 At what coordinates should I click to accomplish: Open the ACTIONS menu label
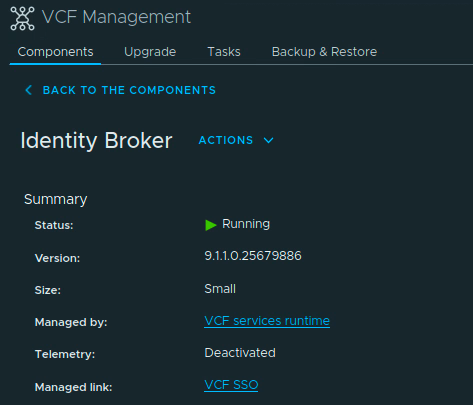(x=226, y=140)
